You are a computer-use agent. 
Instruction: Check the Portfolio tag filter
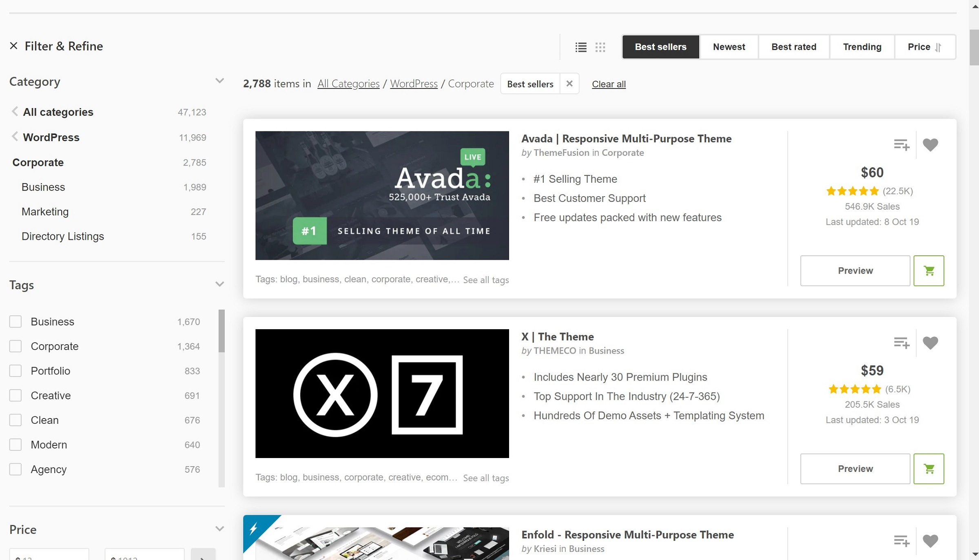(x=16, y=371)
